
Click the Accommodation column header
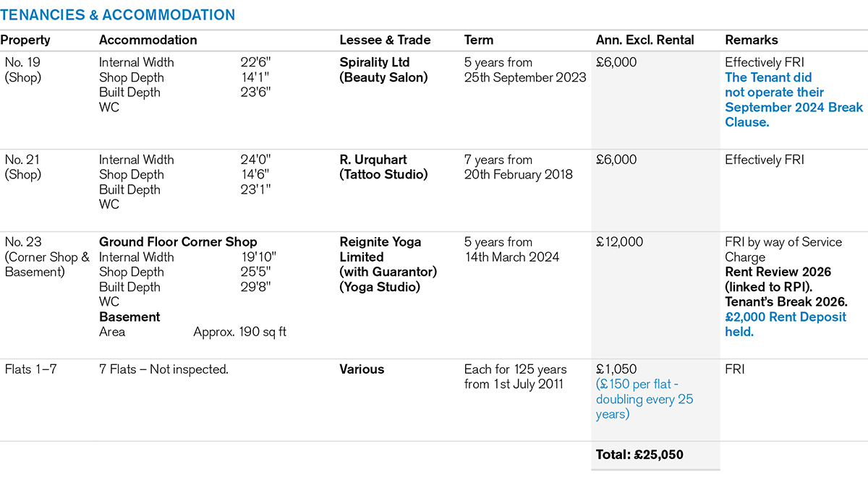click(x=148, y=40)
